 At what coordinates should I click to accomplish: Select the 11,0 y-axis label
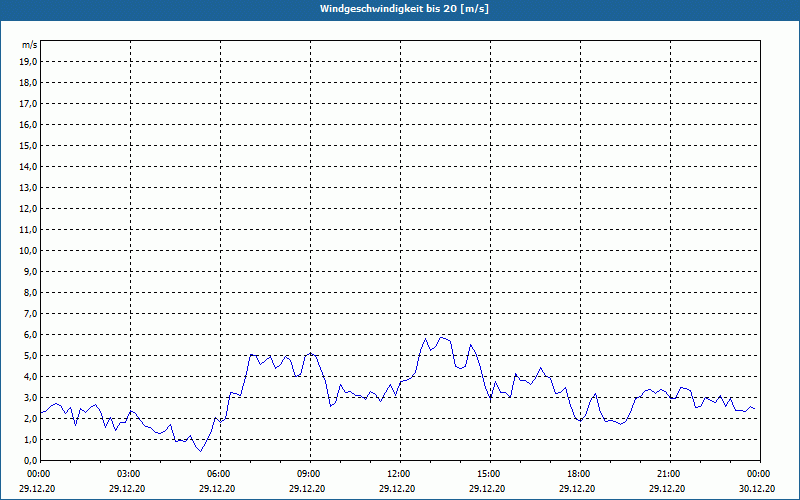[x=28, y=230]
